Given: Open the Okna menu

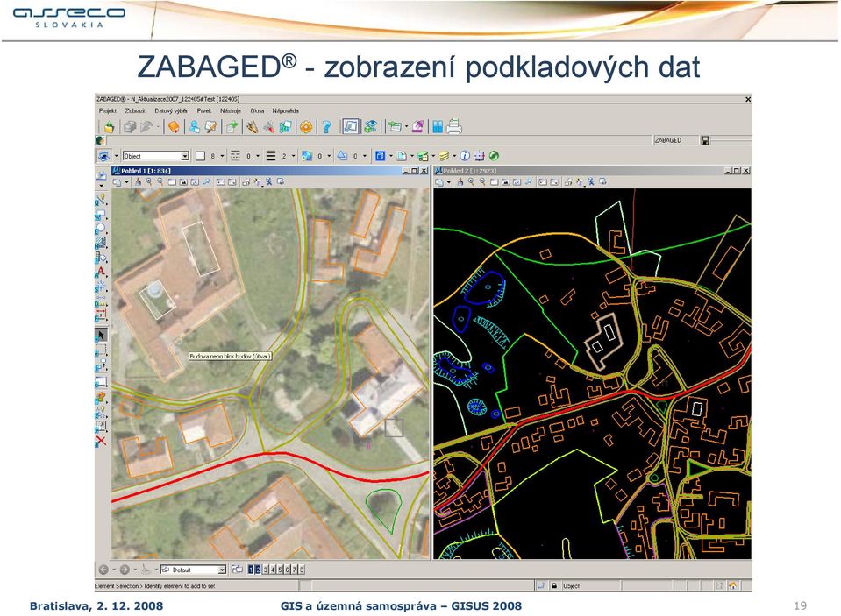Looking at the screenshot, I should click(x=257, y=111).
